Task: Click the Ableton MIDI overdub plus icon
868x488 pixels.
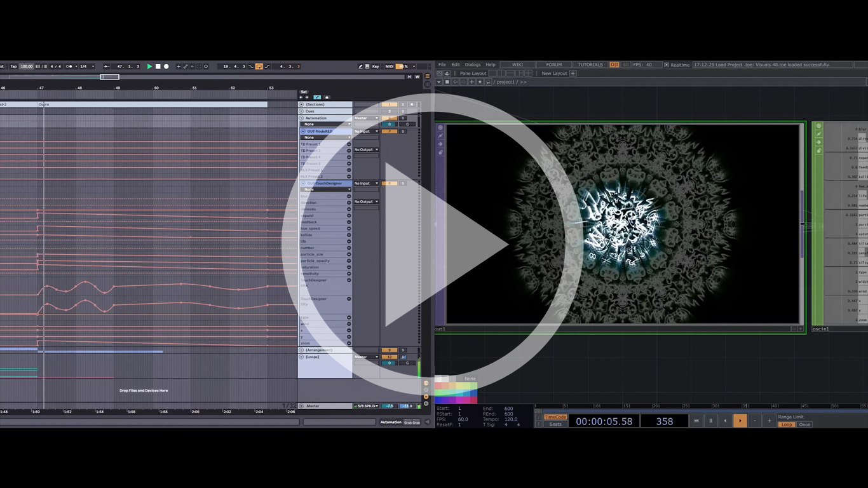Action: click(179, 66)
